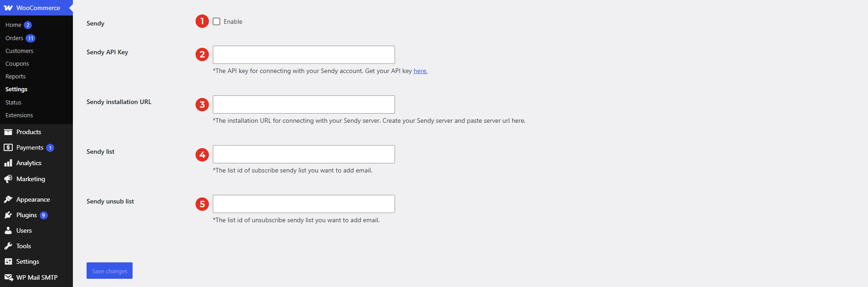Click the Settings sliders icon at bottom
This screenshot has width=868, height=287.
click(8, 261)
